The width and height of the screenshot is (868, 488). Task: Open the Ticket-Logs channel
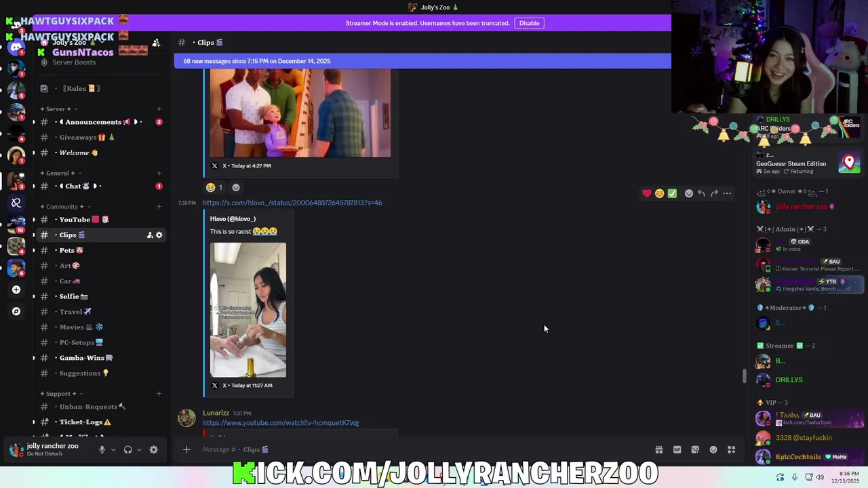coord(100,422)
